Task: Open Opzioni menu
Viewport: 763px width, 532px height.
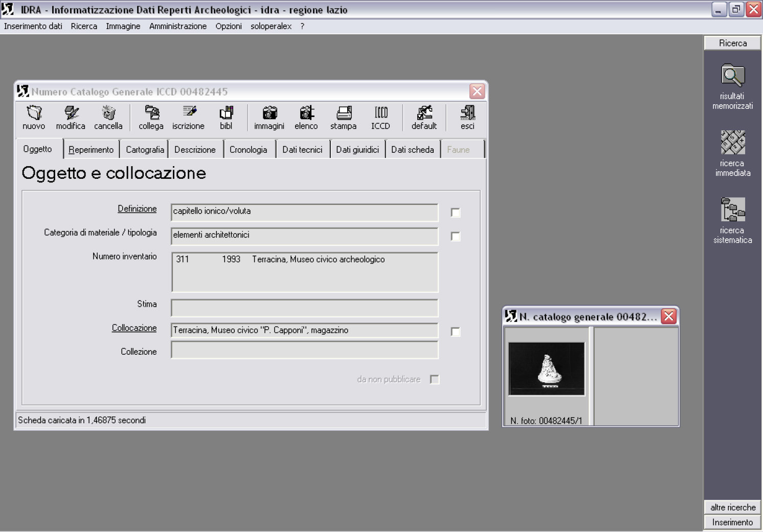Action: 229,26
